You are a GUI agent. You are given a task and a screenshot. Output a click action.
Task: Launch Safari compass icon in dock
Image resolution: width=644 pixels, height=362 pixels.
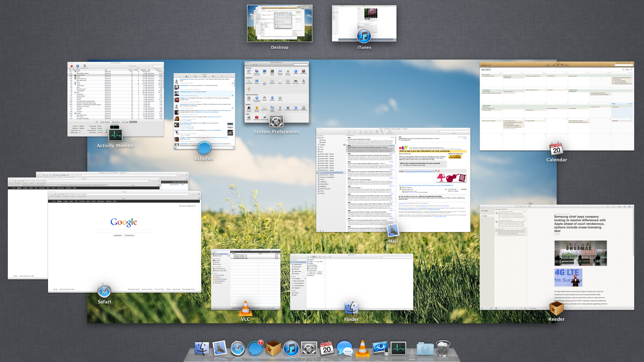tap(237, 348)
